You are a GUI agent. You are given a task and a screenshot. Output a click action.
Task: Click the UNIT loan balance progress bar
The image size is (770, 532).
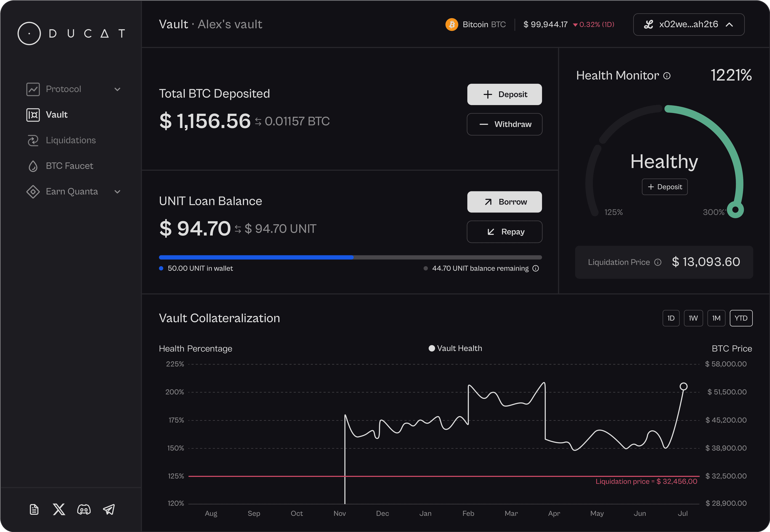pos(350,257)
